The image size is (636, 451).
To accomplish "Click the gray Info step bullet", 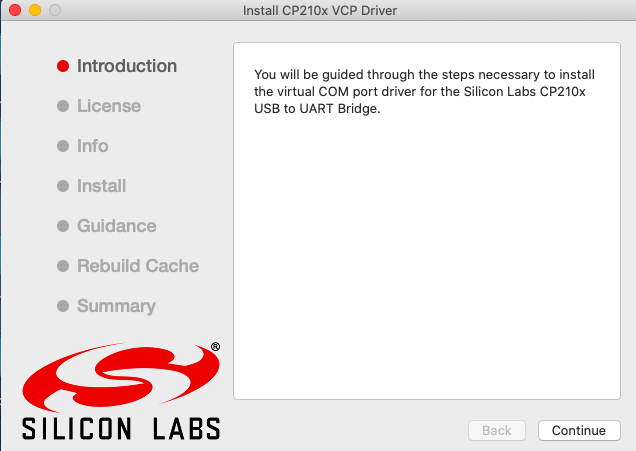I will [63, 147].
